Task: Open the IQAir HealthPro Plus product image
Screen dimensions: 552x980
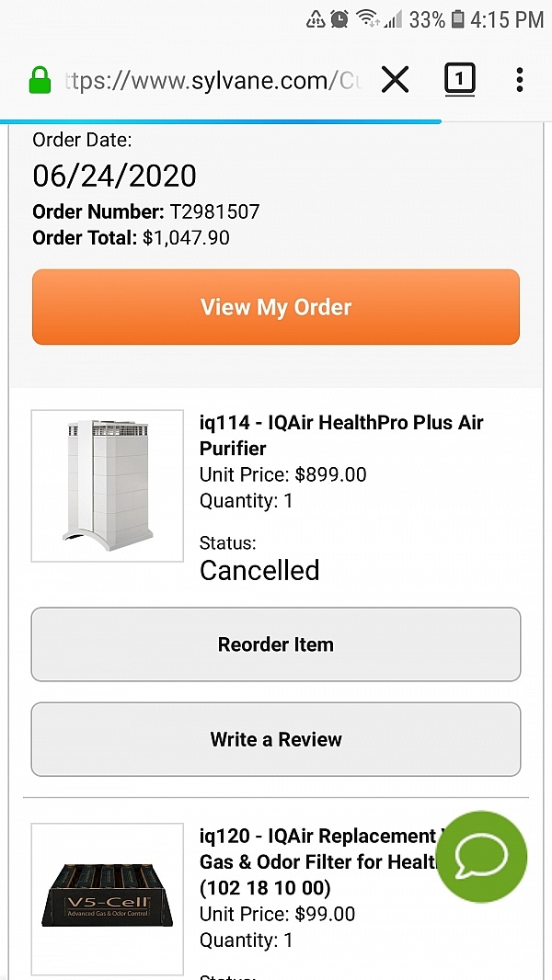Action: [108, 485]
